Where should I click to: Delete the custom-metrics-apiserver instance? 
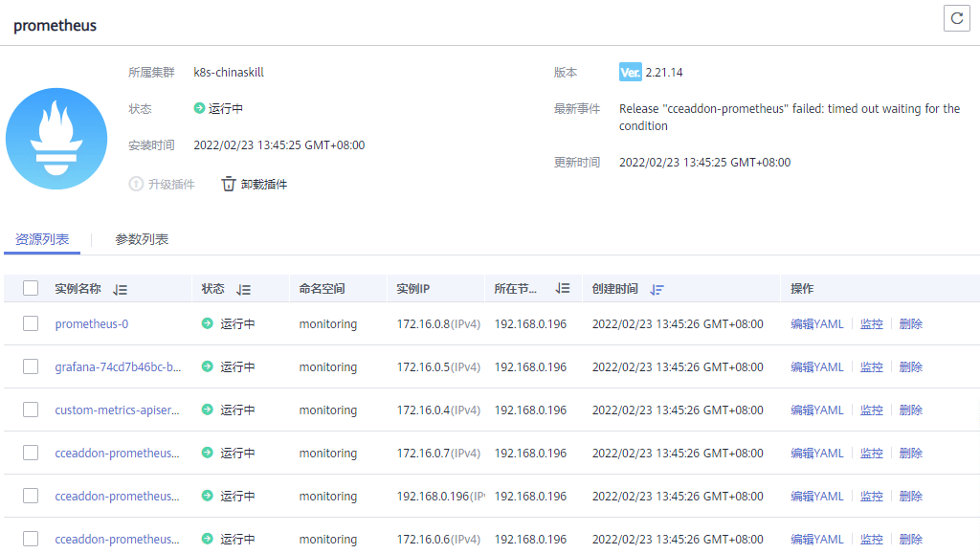coord(911,410)
